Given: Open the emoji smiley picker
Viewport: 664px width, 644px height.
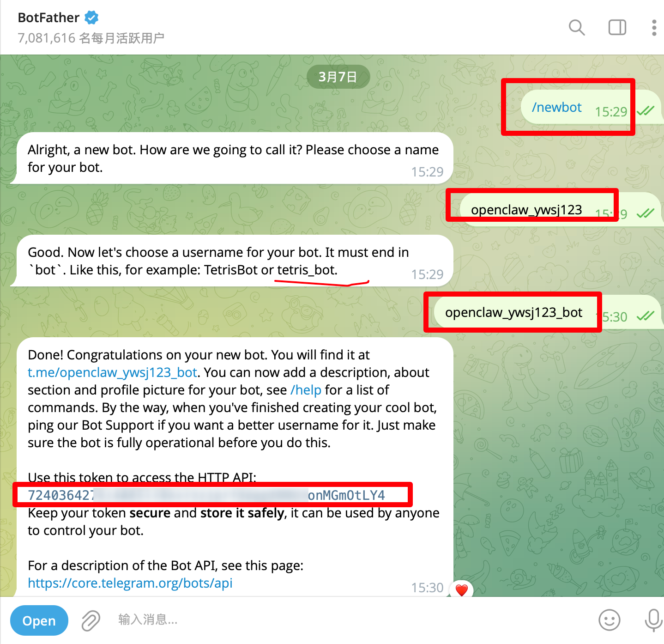Looking at the screenshot, I should [x=610, y=620].
